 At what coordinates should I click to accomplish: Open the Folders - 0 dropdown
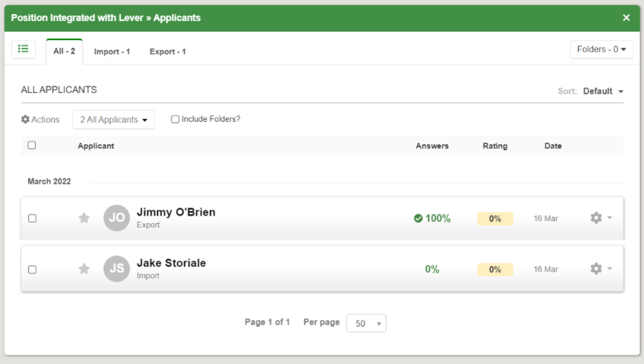coord(601,49)
